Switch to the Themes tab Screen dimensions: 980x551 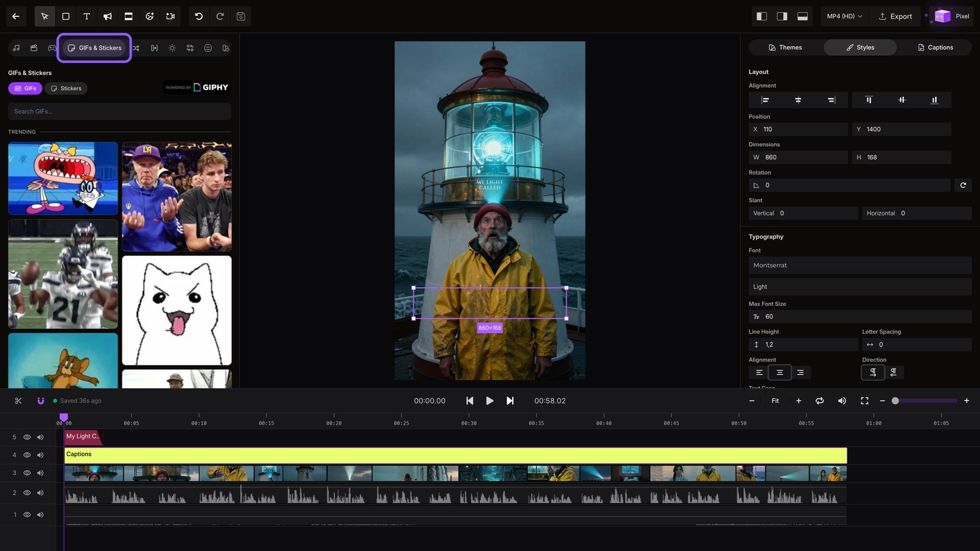[785, 47]
